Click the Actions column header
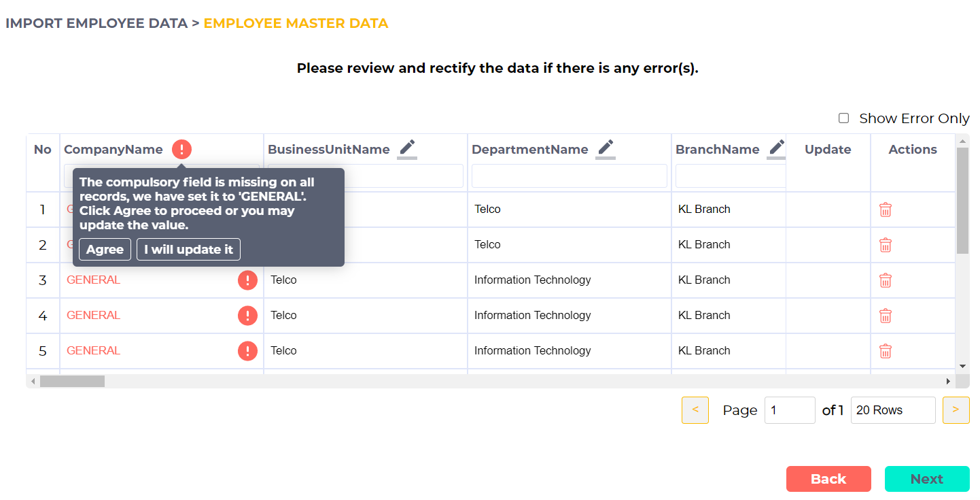 coord(913,150)
